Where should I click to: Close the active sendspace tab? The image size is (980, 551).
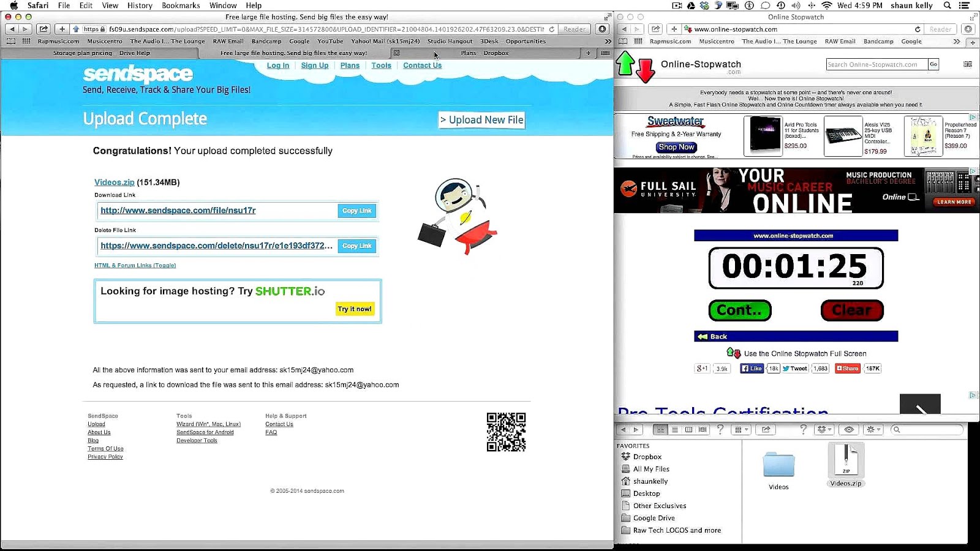click(x=396, y=53)
